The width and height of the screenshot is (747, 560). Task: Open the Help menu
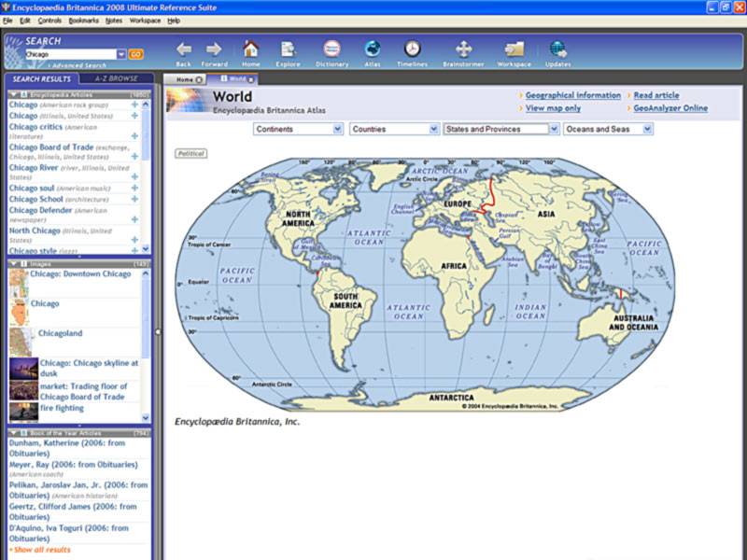click(174, 21)
